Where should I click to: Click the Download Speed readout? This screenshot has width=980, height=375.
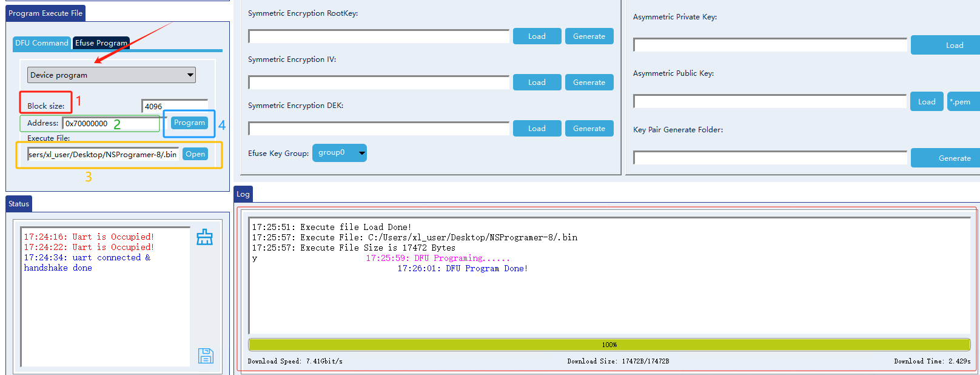coord(295,361)
